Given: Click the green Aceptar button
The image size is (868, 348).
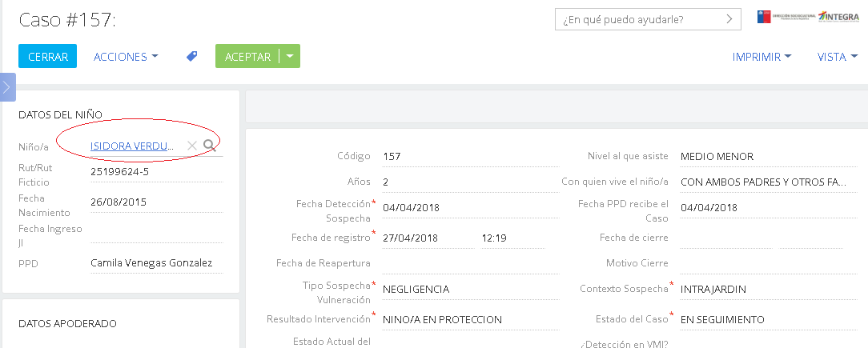Looking at the screenshot, I should [x=247, y=56].
